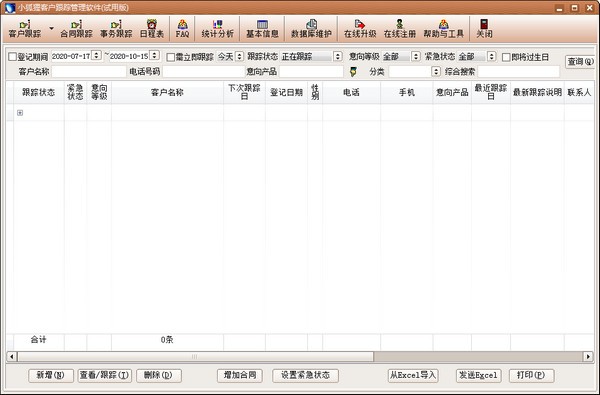Viewport: 600px width, 395px height.
Task: Click the scrollbar left arrow
Action: pos(11,357)
